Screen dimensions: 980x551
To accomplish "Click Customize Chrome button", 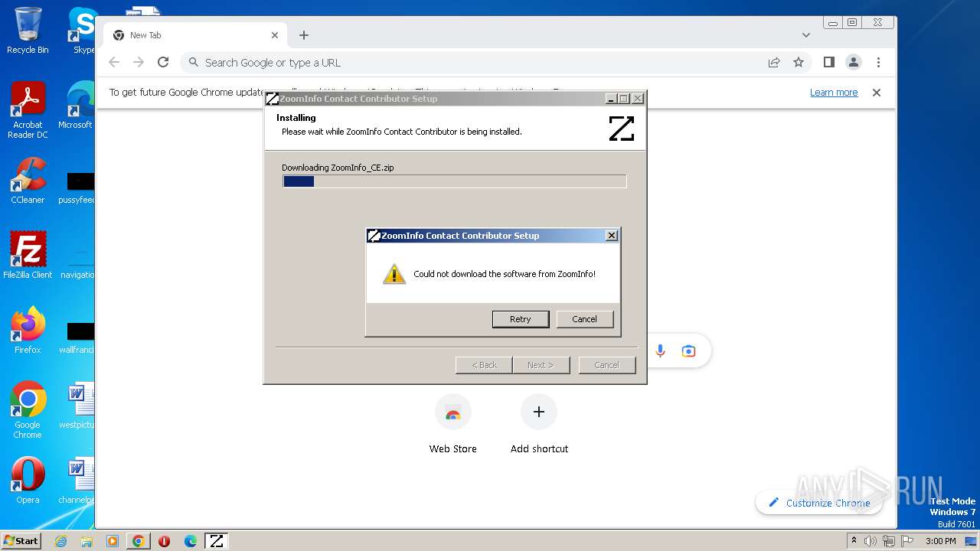I will [818, 503].
